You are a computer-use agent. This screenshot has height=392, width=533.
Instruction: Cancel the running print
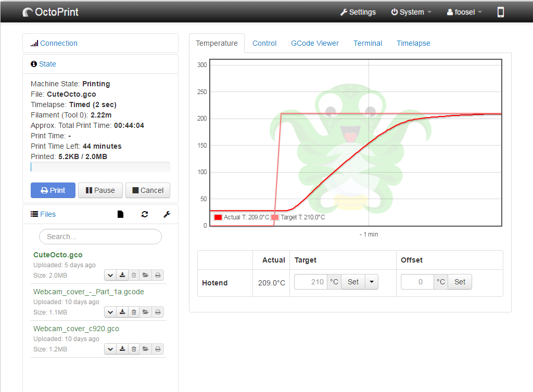click(x=147, y=190)
